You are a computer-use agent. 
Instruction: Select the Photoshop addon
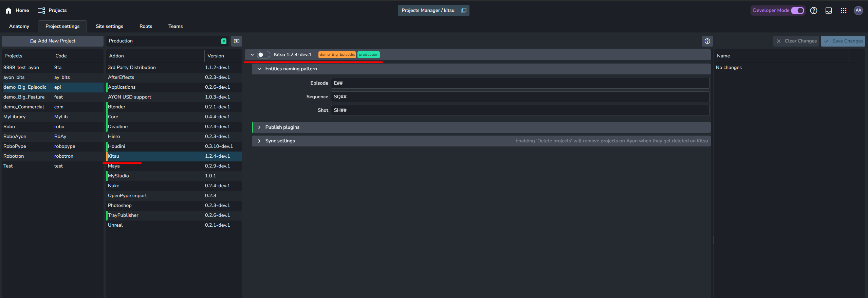point(174,206)
